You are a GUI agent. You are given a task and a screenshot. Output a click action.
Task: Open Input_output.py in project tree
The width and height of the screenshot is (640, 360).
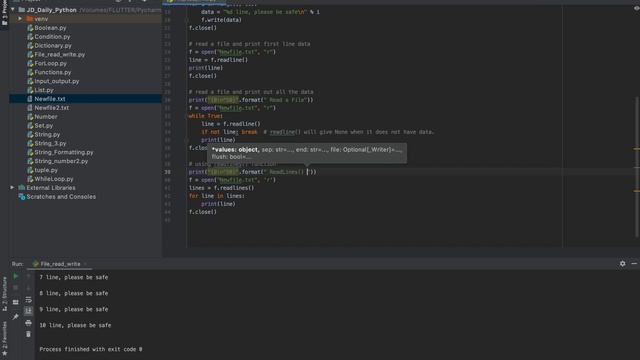57,81
